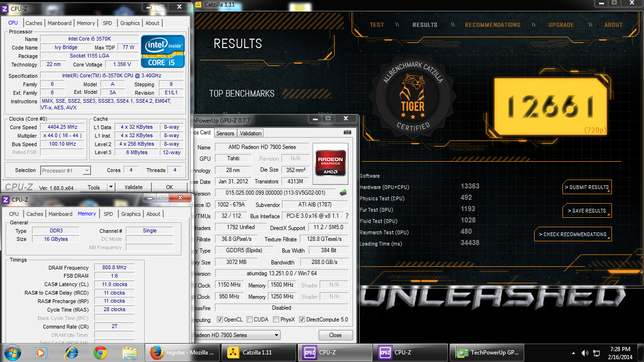The height and width of the screenshot is (362, 644).
Task: Click the Intel Core i5 logo in CPU-Z
Action: click(x=163, y=51)
